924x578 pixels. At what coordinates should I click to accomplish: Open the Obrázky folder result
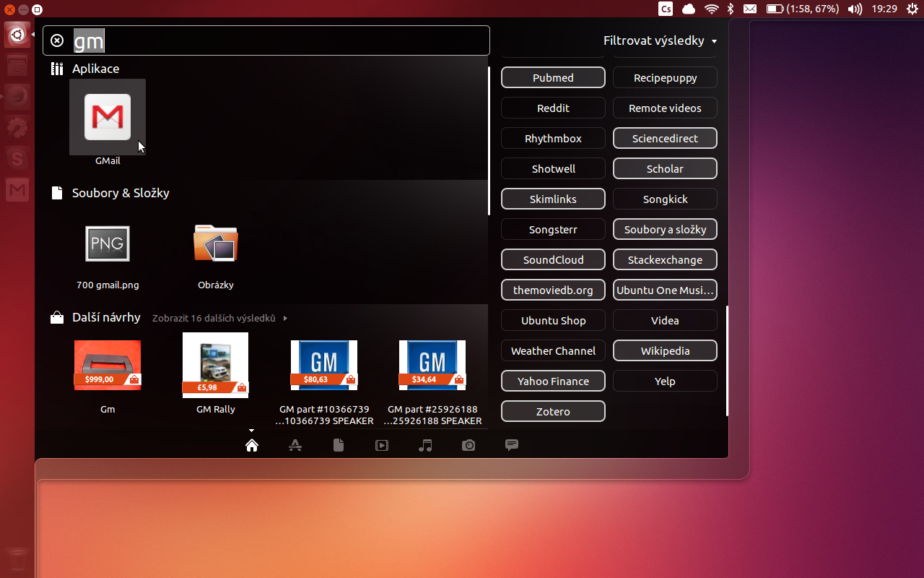point(216,243)
